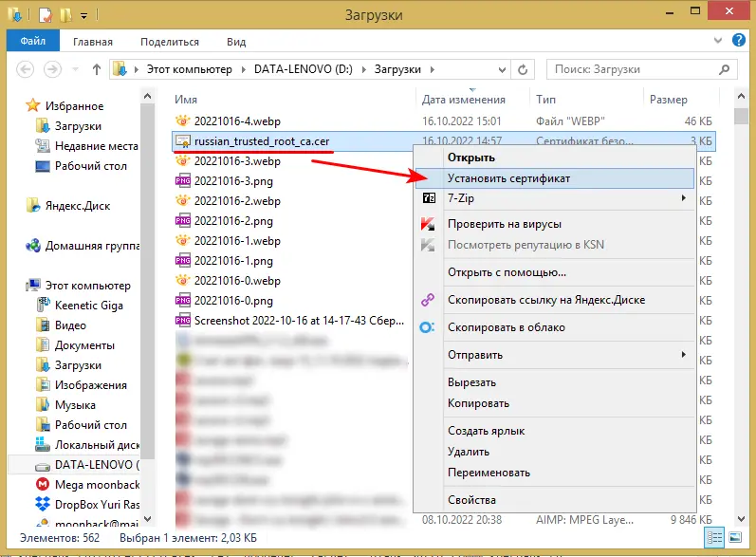Expand the address bar history dropdown
This screenshot has width=756, height=557.
click(502, 69)
